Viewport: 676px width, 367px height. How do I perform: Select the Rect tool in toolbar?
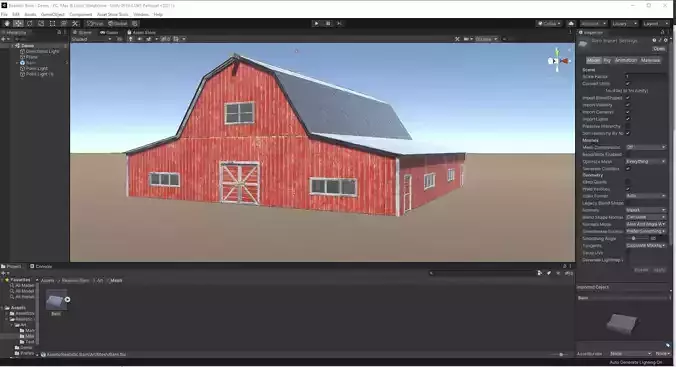(52, 23)
